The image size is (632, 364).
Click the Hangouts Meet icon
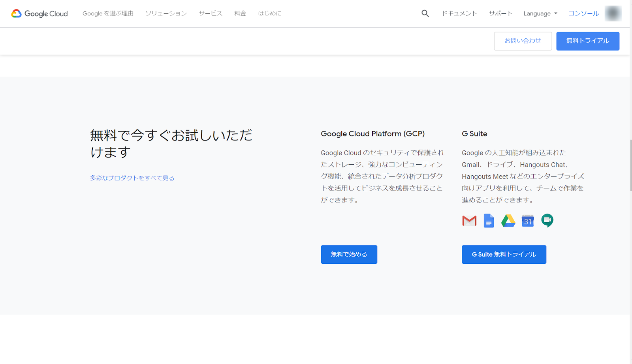[x=547, y=221]
